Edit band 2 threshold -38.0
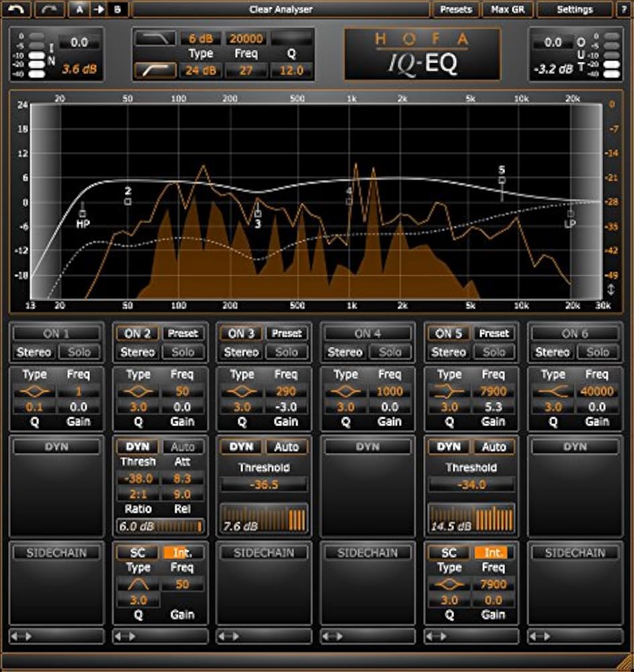The image size is (634, 672). click(138, 478)
